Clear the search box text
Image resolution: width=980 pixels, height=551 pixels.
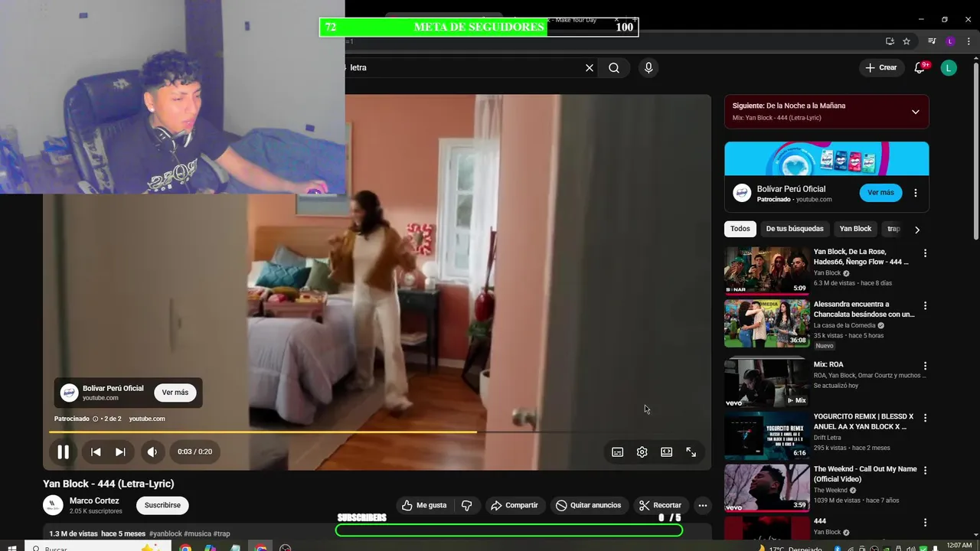590,67
